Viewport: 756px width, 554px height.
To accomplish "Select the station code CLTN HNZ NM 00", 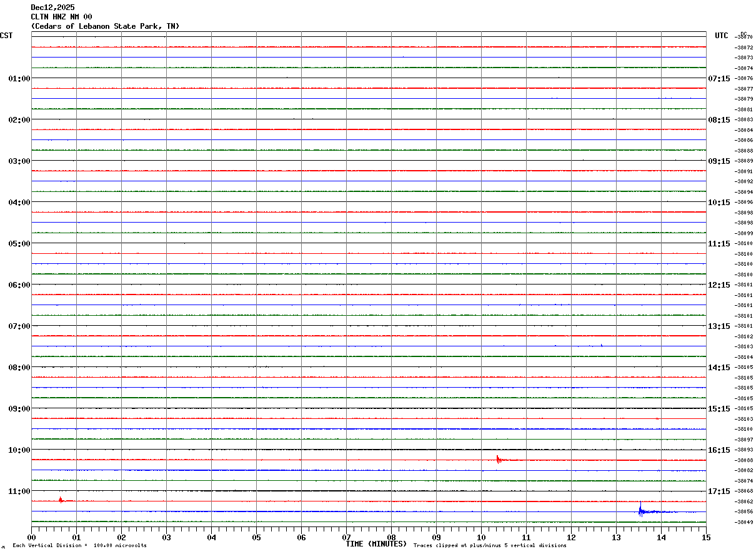I will click(x=61, y=17).
